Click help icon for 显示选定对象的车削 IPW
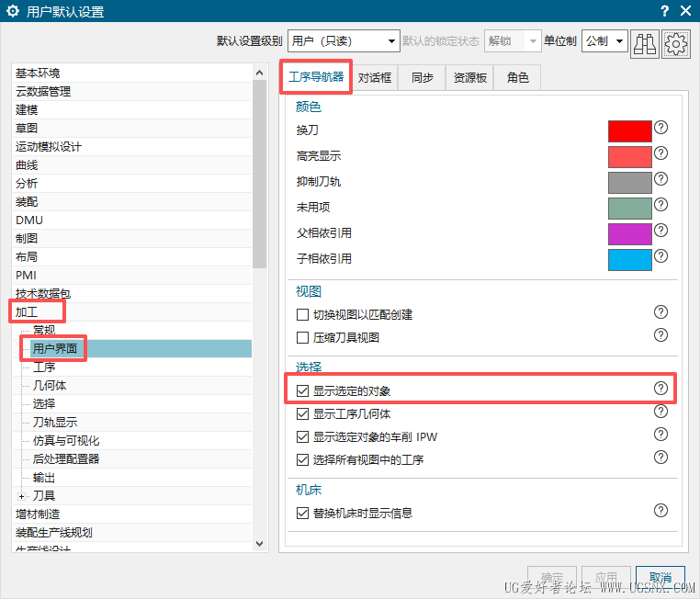Screen dimensions: 700x599 (x=660, y=434)
